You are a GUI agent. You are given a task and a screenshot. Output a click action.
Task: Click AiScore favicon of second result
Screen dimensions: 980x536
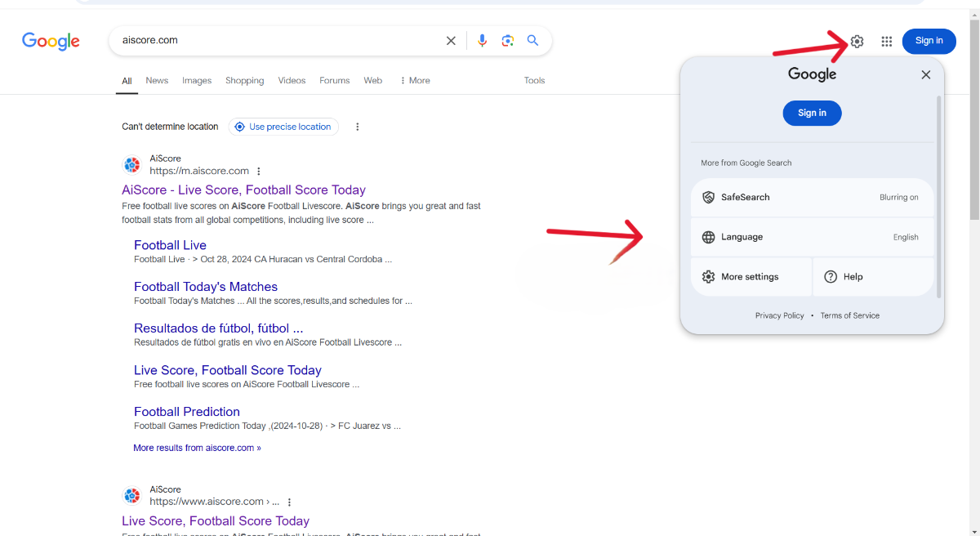pyautogui.click(x=131, y=496)
